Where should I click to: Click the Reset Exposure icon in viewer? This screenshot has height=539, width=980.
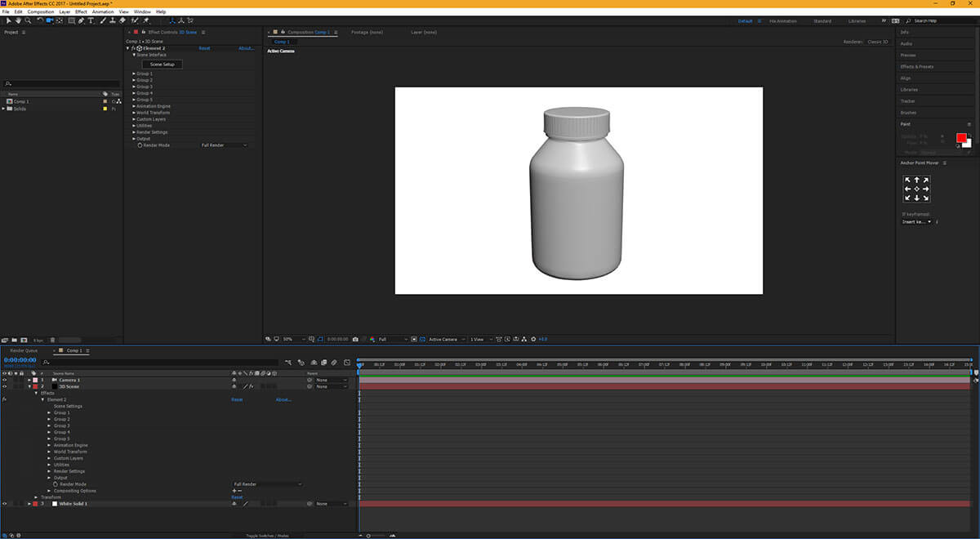click(532, 339)
